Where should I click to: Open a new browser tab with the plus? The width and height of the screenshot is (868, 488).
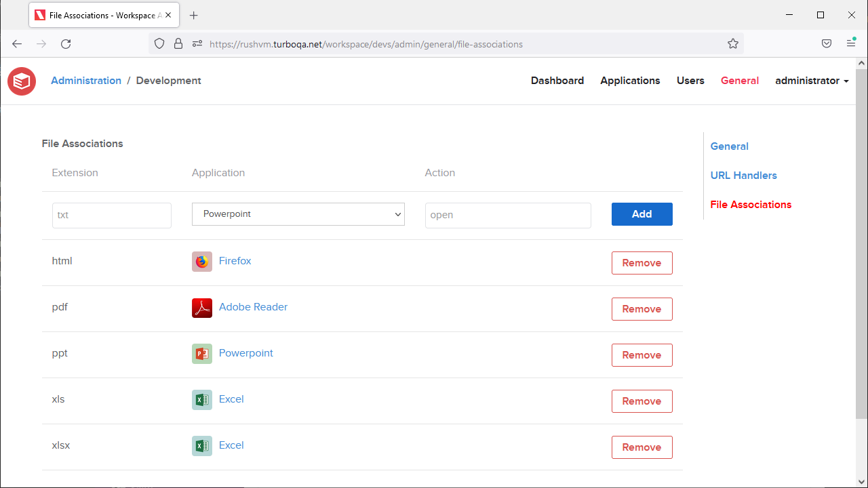point(193,15)
